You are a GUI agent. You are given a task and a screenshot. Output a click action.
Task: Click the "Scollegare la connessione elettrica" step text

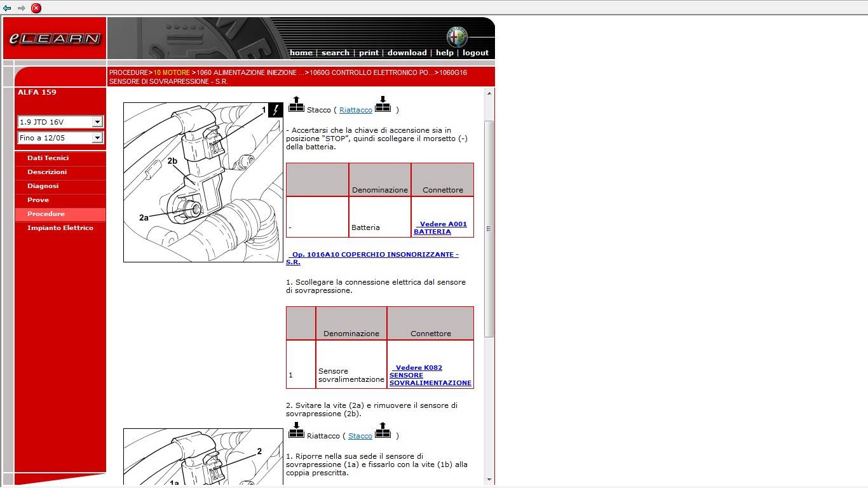376,287
